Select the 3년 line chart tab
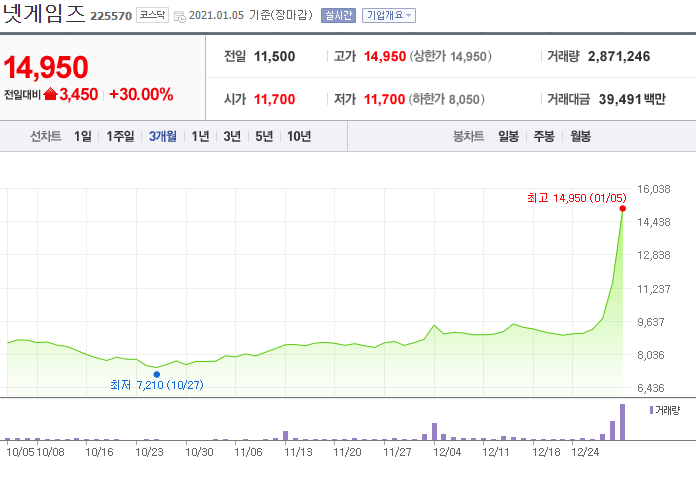Image resolution: width=696 pixels, height=481 pixels. [x=232, y=136]
